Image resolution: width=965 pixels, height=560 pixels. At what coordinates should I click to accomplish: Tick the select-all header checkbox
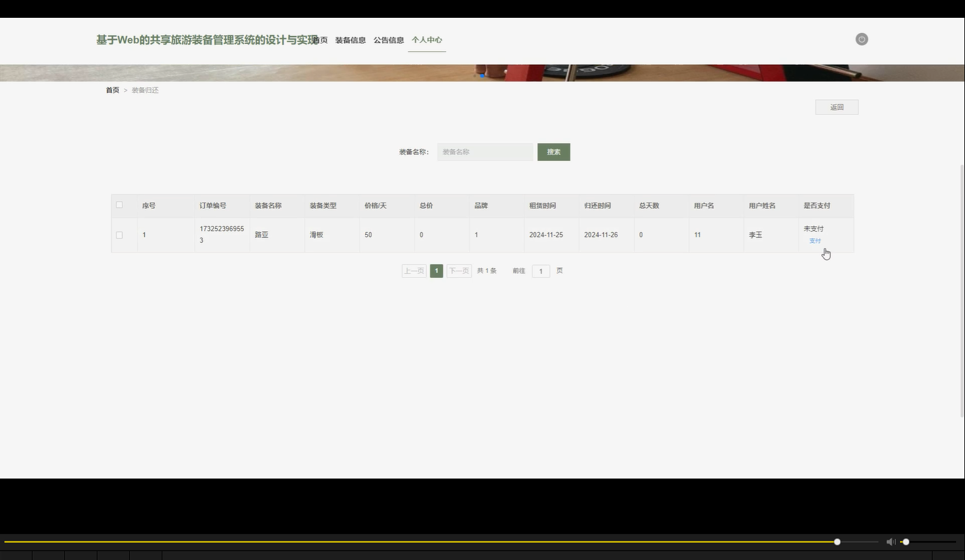pyautogui.click(x=119, y=205)
